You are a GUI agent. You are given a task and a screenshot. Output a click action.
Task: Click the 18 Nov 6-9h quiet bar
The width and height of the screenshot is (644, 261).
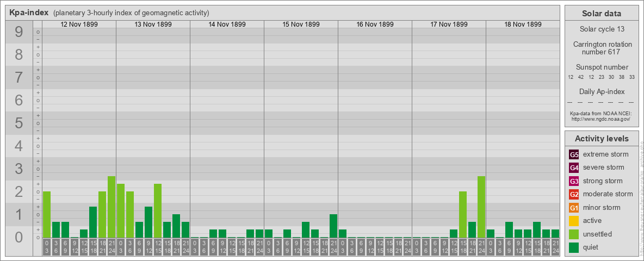click(x=509, y=230)
